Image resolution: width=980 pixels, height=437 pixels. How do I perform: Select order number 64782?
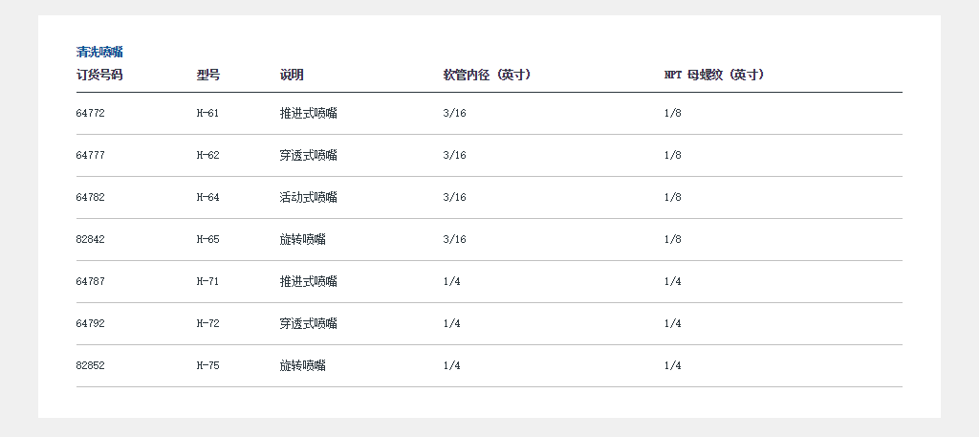point(91,198)
